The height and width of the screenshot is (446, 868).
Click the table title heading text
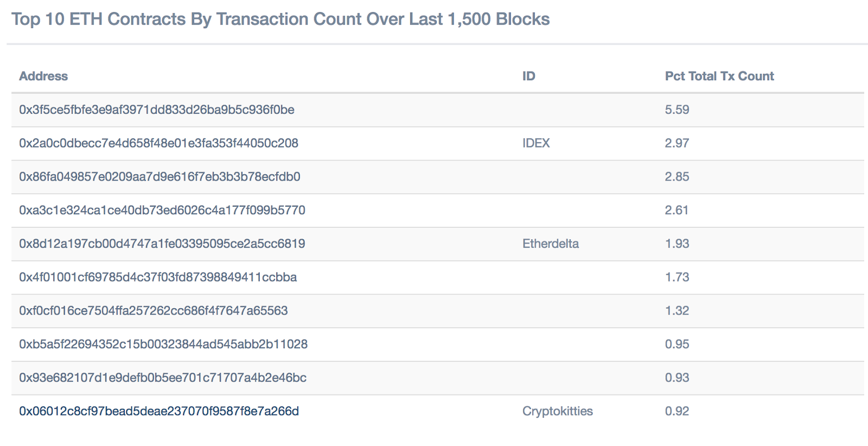(280, 20)
